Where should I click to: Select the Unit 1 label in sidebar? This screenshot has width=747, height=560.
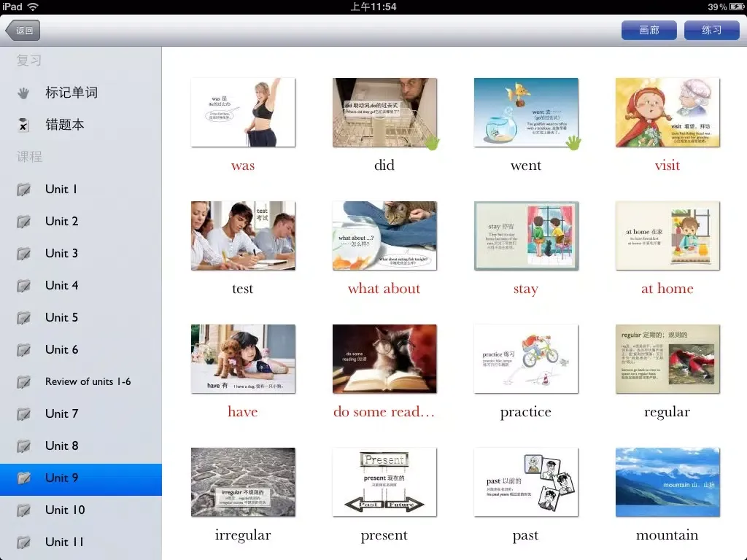(61, 189)
